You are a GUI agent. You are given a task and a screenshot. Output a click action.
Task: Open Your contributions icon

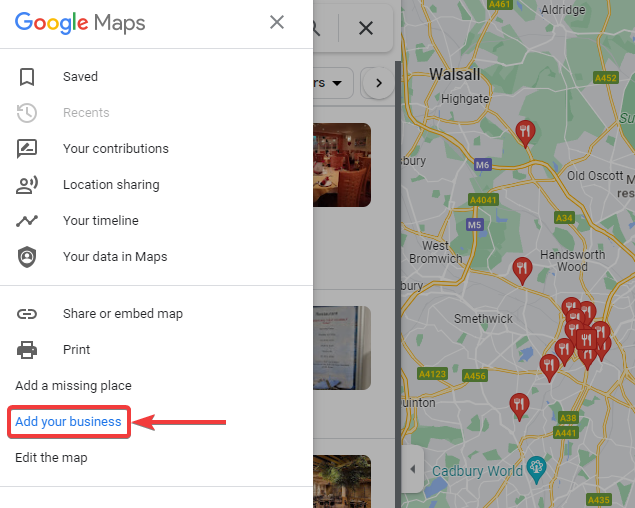(x=27, y=149)
